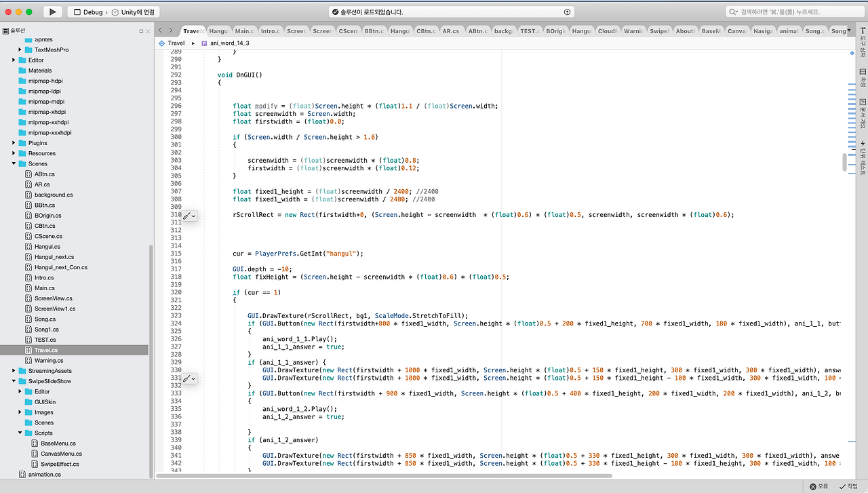Open the TEST.cs editor tab

coord(529,31)
